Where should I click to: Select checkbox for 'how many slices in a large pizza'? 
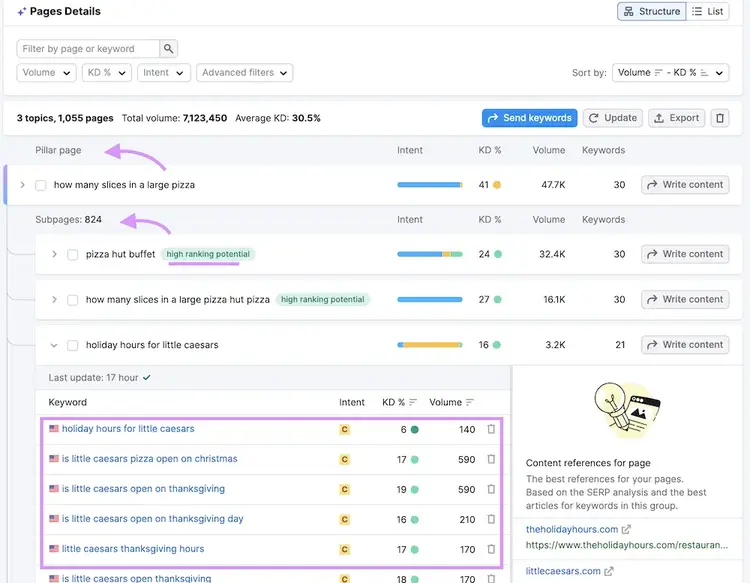point(41,185)
